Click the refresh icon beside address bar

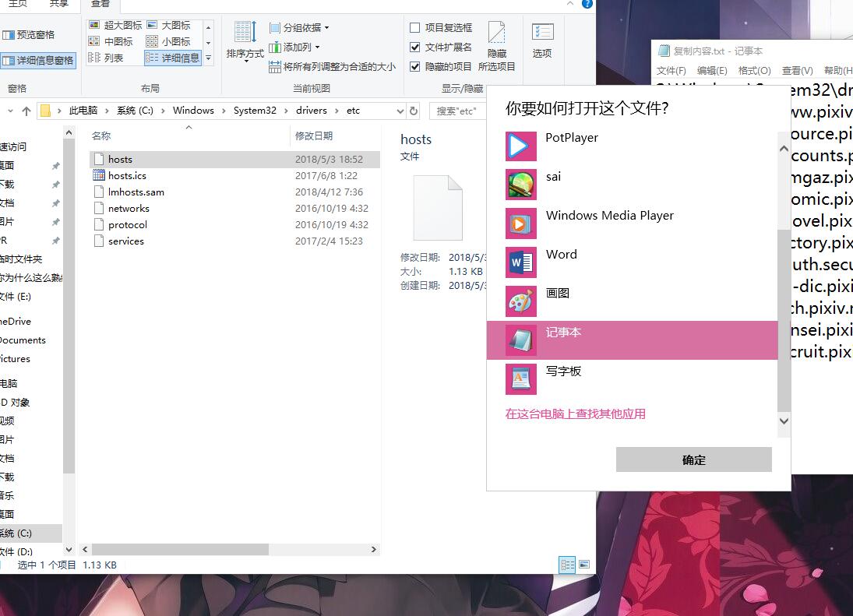coord(414,111)
